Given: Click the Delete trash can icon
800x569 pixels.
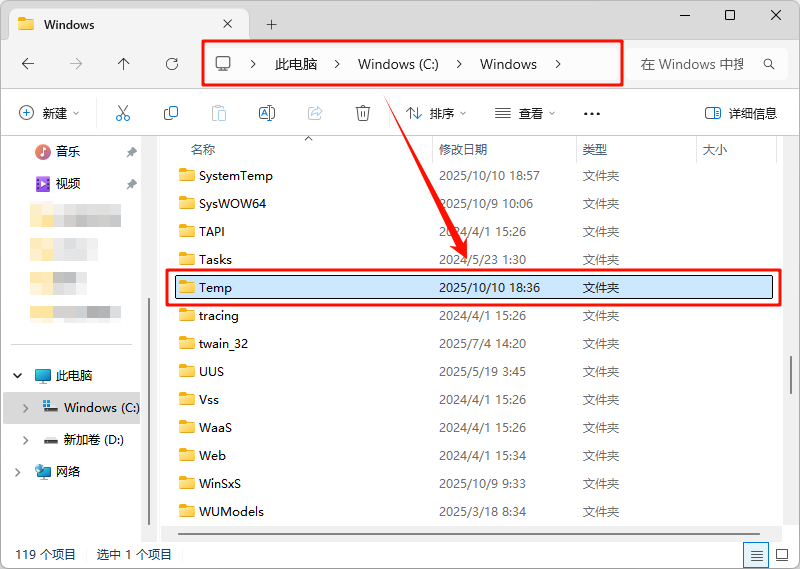Looking at the screenshot, I should coord(363,113).
